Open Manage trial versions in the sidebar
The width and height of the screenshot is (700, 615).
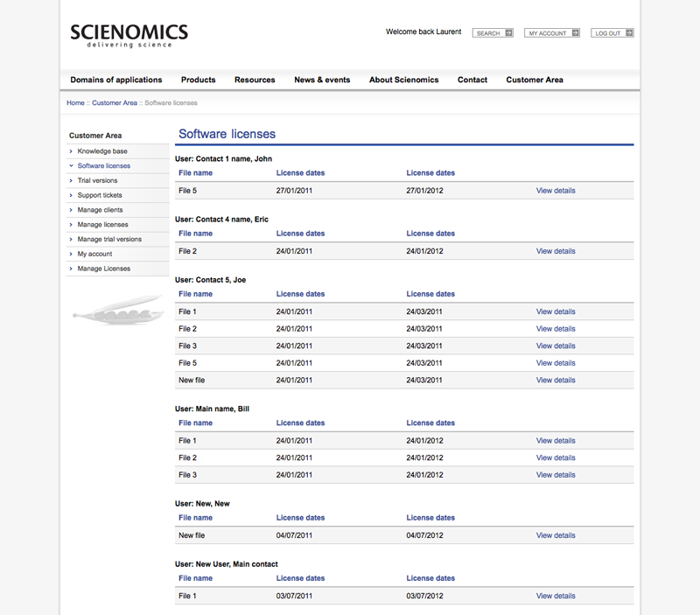[x=109, y=239]
